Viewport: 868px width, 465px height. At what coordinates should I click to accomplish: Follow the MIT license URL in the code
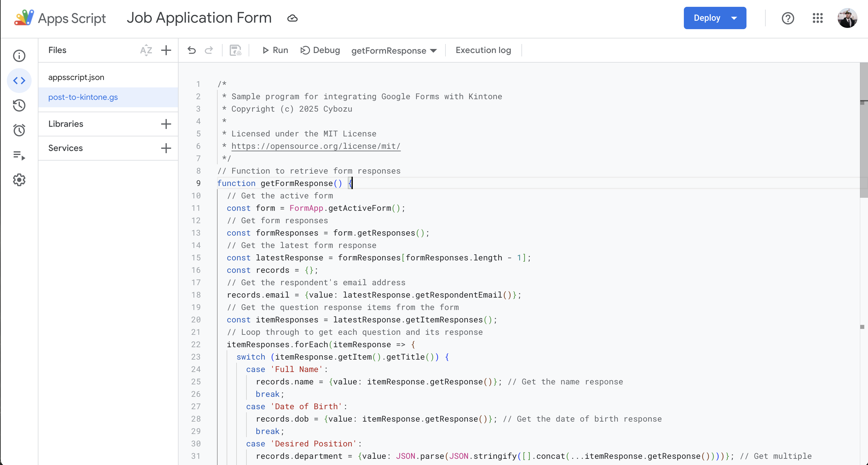pos(315,146)
